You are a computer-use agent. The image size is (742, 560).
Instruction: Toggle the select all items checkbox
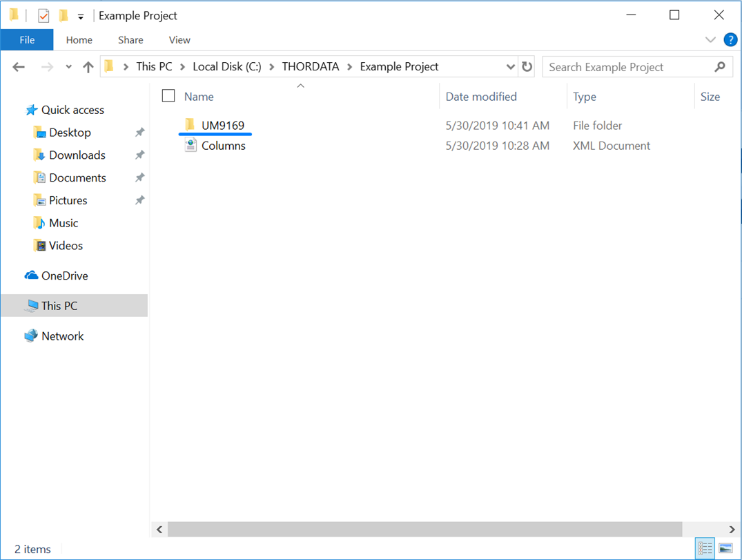(x=168, y=96)
